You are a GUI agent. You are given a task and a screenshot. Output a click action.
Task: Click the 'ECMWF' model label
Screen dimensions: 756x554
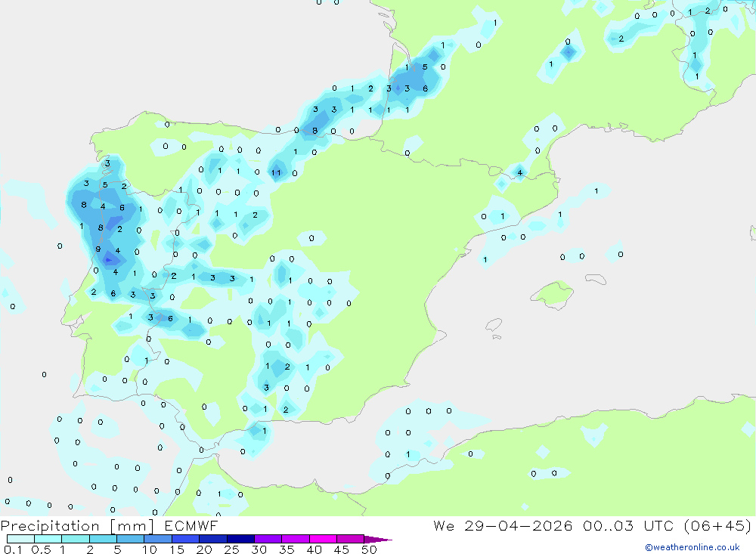click(191, 525)
